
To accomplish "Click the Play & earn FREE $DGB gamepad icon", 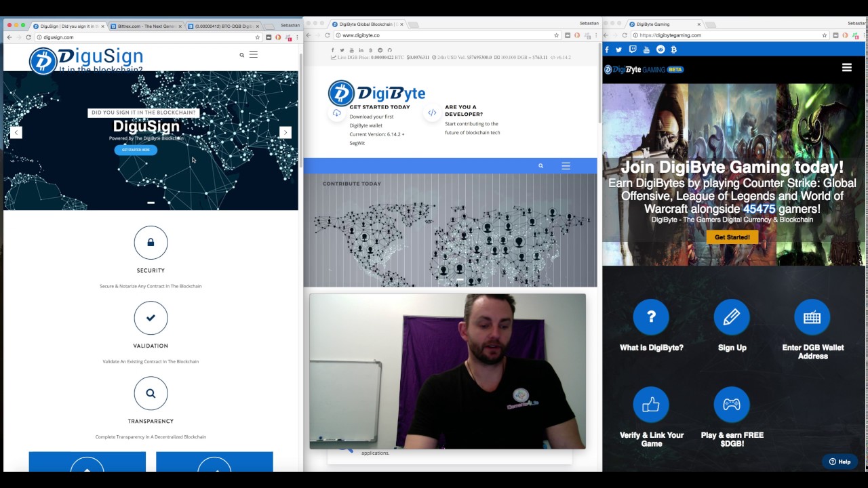I will coord(732,405).
